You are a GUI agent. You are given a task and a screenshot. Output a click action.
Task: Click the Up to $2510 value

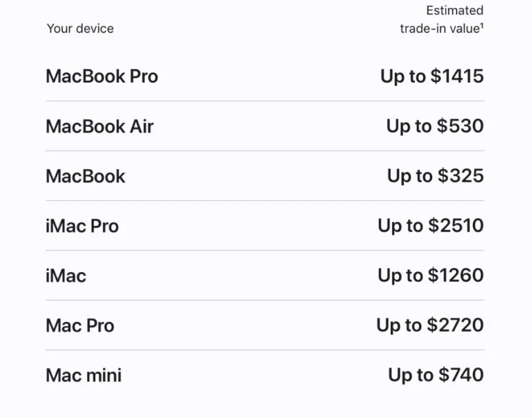431,226
